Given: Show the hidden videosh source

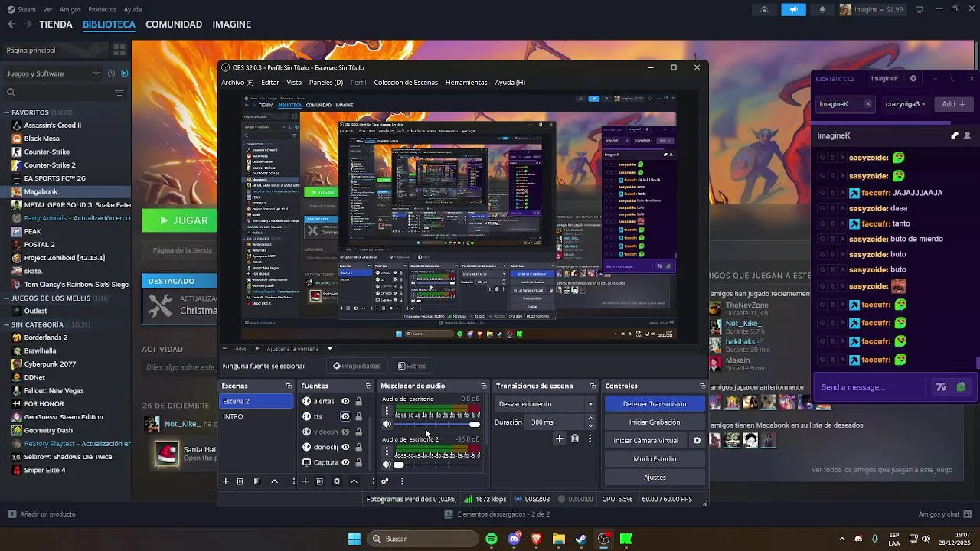Looking at the screenshot, I should [345, 432].
